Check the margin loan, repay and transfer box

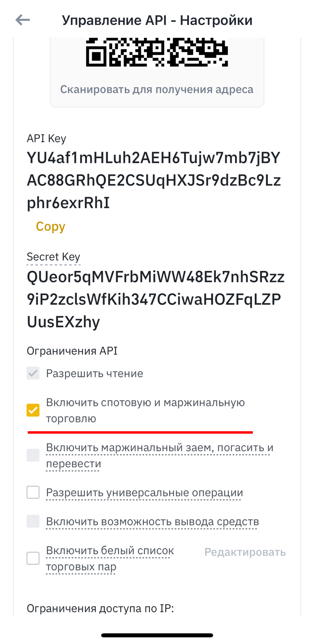click(33, 455)
